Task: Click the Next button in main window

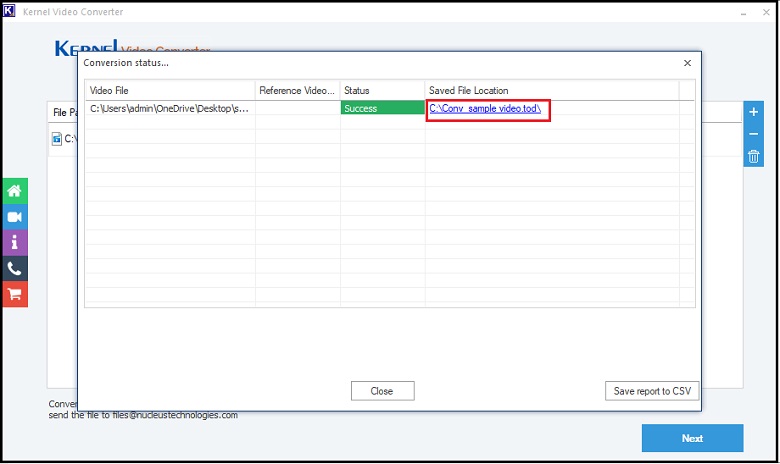Action: 692,438
